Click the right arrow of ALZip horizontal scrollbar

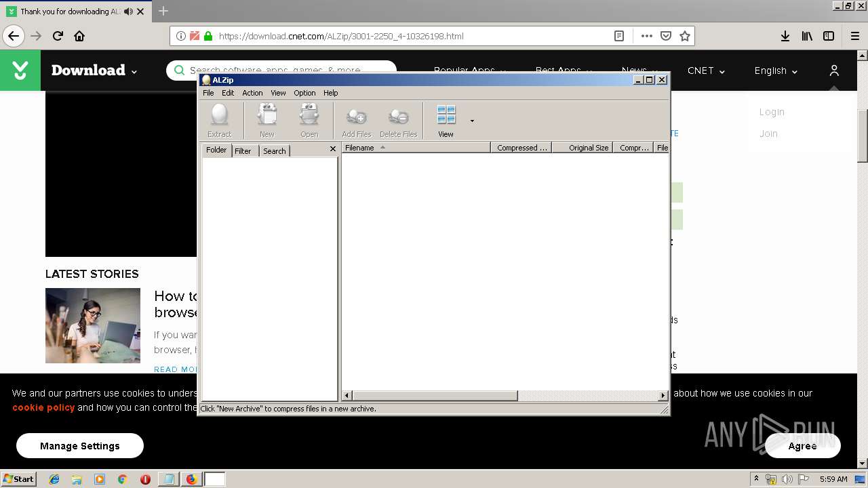click(x=663, y=395)
